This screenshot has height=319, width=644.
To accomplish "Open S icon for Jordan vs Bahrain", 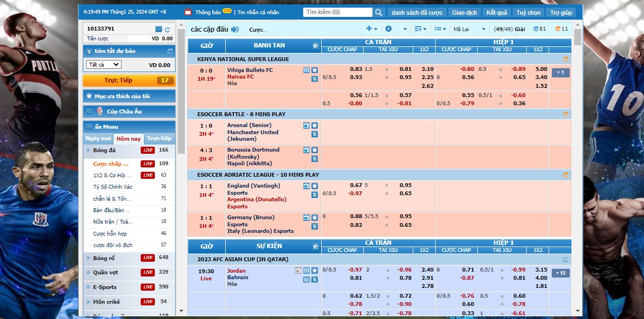I will (x=315, y=280).
